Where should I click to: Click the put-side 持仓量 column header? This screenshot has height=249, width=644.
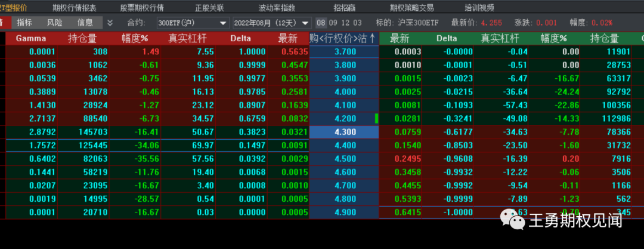pyautogui.click(x=604, y=39)
